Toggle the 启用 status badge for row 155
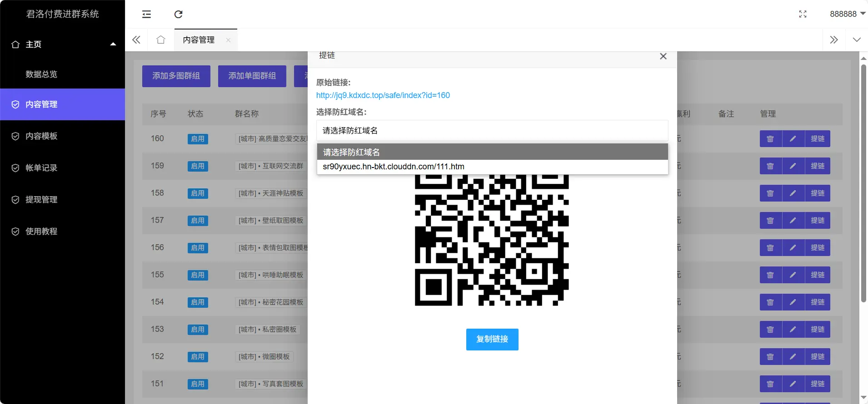 (198, 275)
